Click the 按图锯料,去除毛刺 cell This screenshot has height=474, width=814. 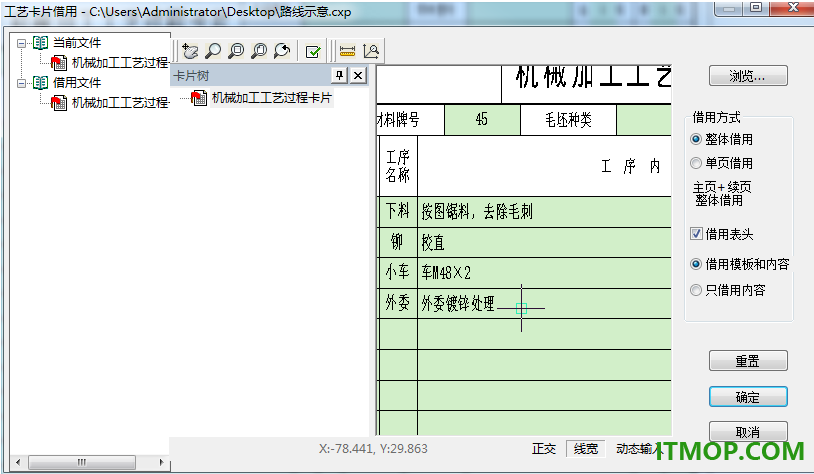pos(545,211)
